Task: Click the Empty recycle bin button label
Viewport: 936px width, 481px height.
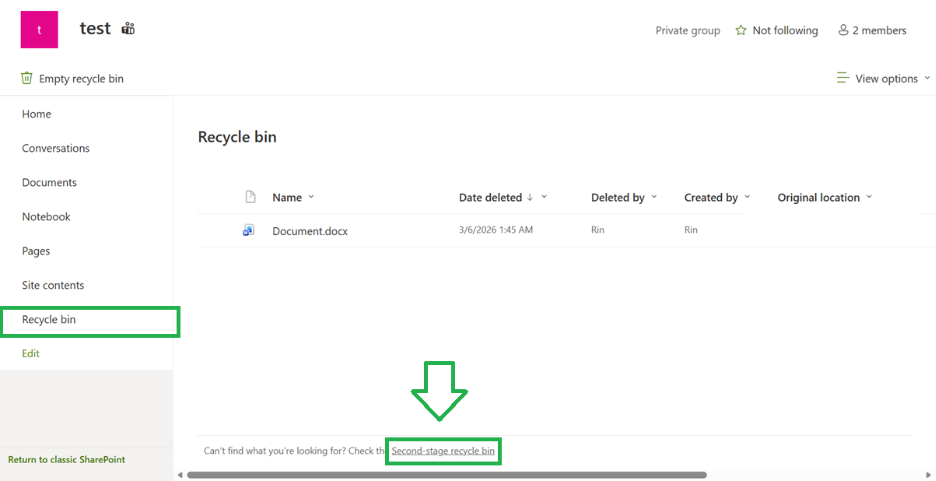Action: (x=81, y=79)
